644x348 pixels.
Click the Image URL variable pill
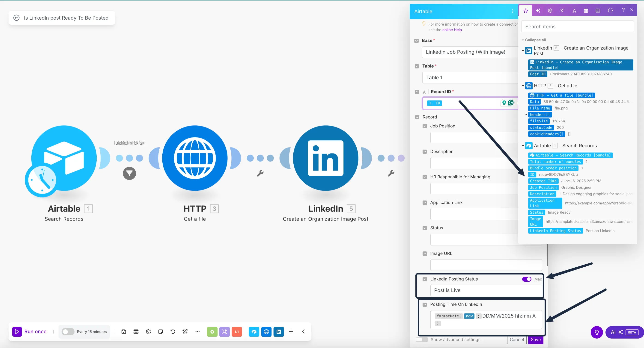point(535,222)
